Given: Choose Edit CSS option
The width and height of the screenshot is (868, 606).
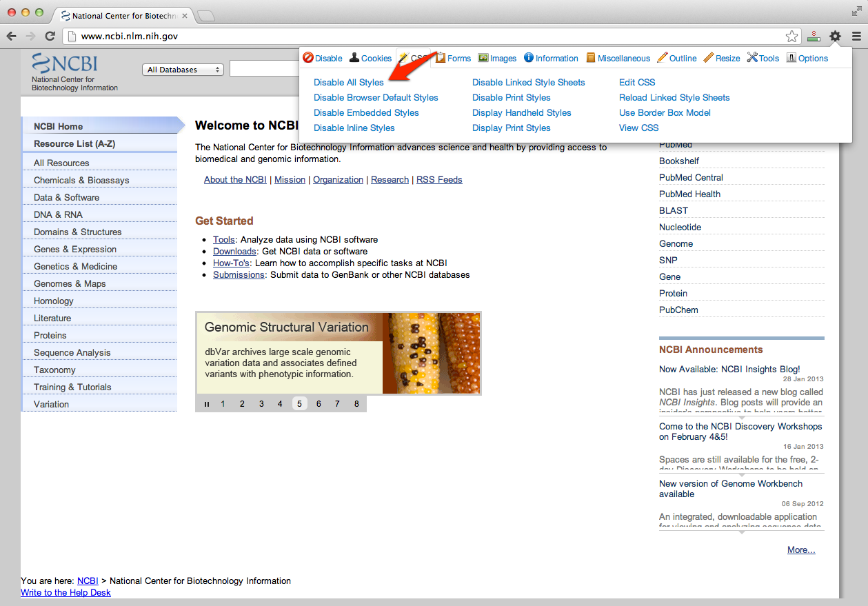Looking at the screenshot, I should click(x=637, y=82).
